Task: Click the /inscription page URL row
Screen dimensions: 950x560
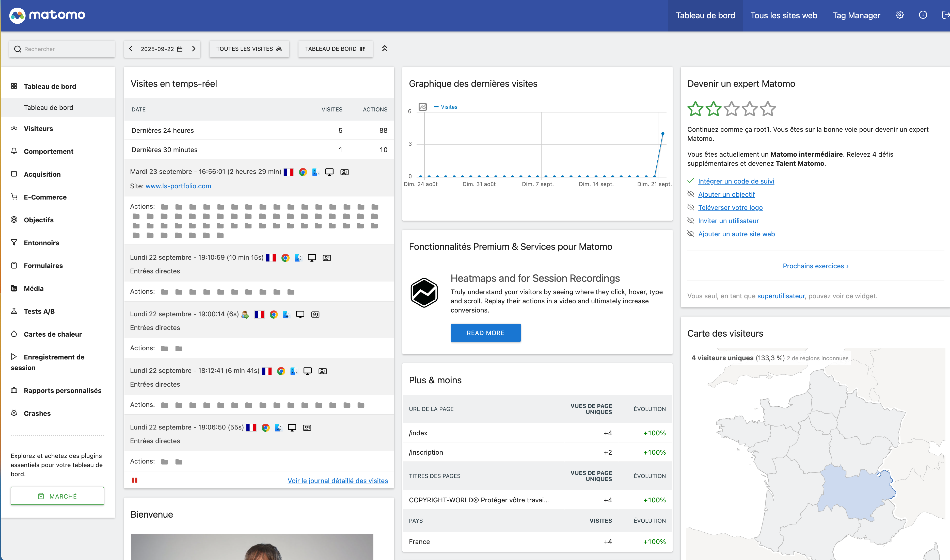Action: [x=537, y=452]
